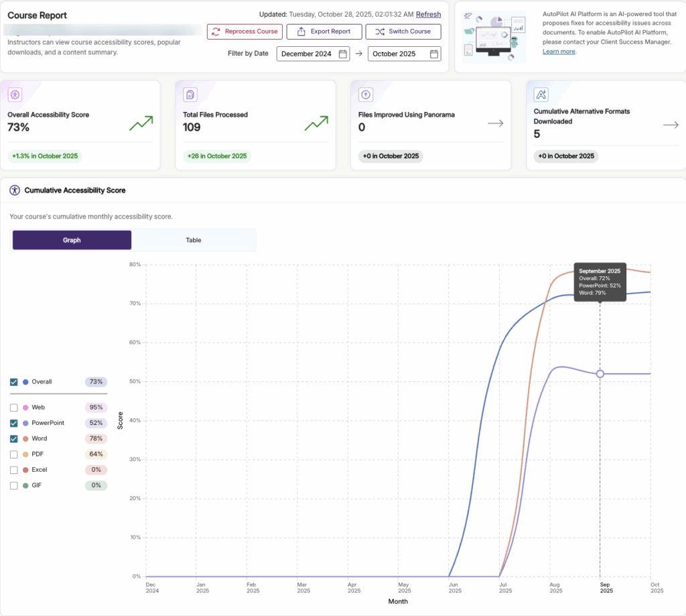
Task: Click the alternative formats icon on Cumulative Alternative Formats card
Action: 541,95
